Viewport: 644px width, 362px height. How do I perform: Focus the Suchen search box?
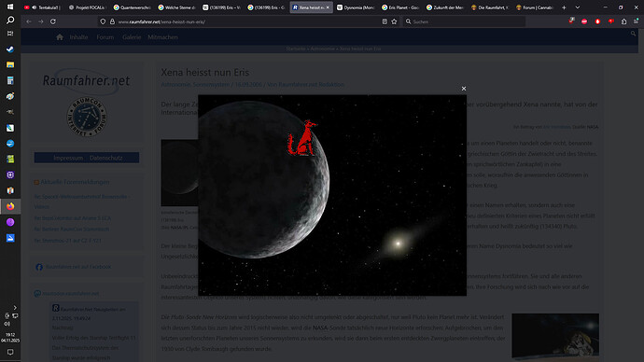click(x=463, y=21)
